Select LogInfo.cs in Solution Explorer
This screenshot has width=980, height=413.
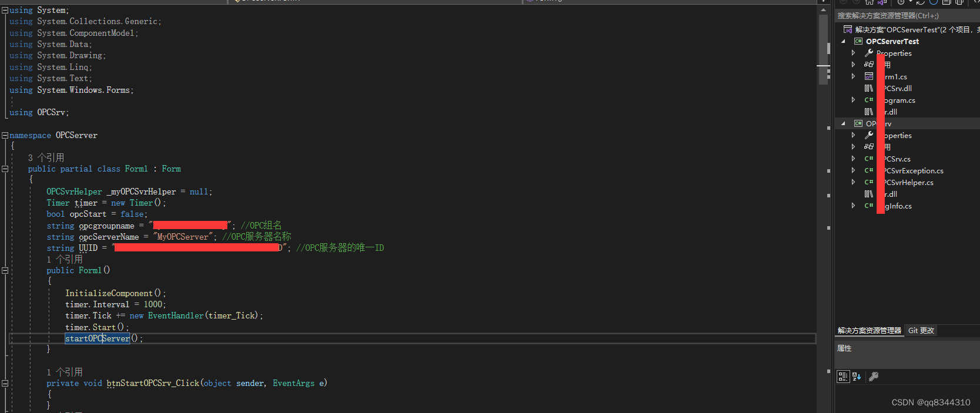point(894,206)
